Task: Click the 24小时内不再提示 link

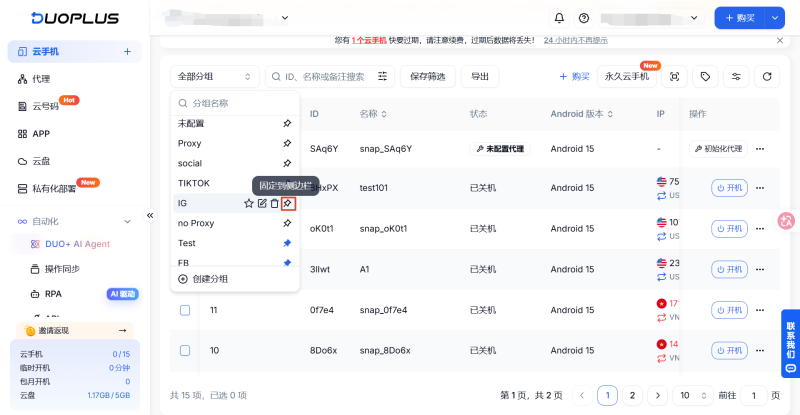Action: (576, 40)
